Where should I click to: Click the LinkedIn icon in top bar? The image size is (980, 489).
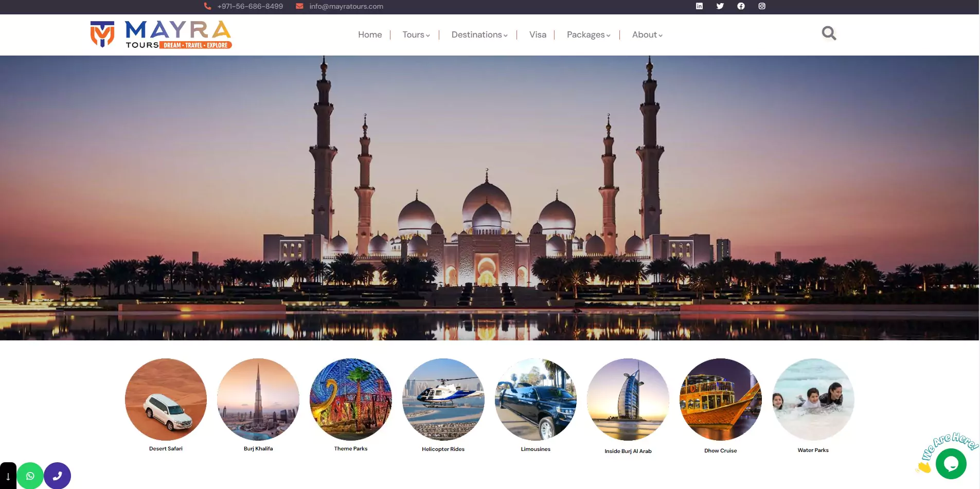[699, 6]
